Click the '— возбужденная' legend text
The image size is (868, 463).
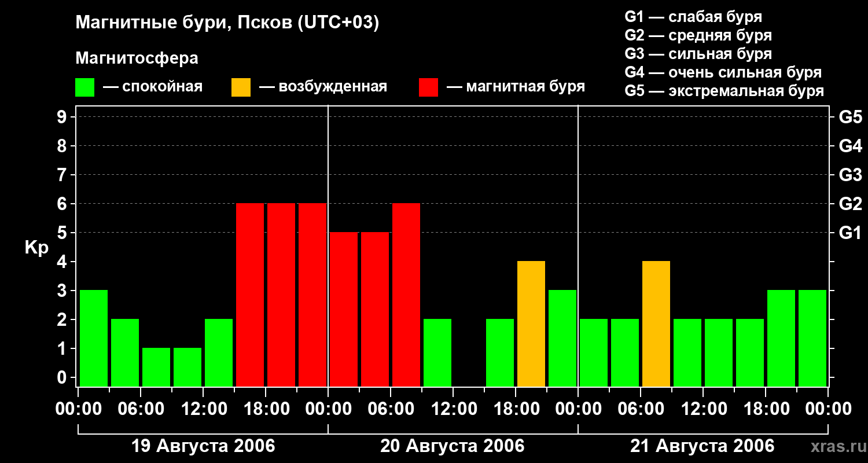coord(323,87)
